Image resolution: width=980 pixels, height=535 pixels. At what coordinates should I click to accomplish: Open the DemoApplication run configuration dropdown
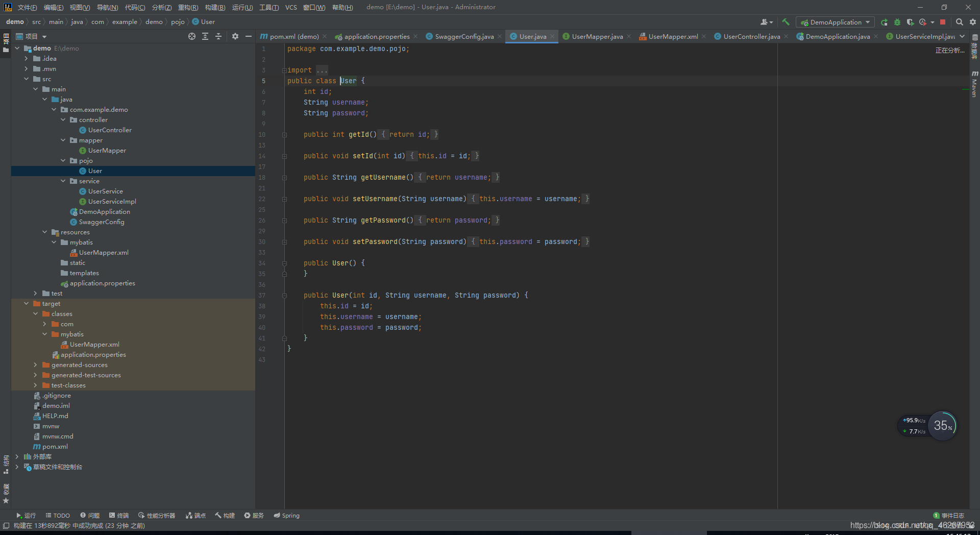(835, 22)
